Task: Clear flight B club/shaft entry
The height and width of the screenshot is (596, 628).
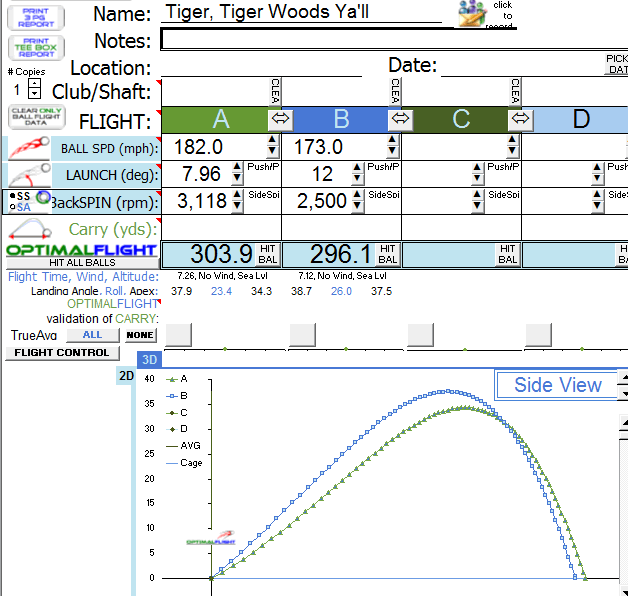Action: tap(395, 91)
